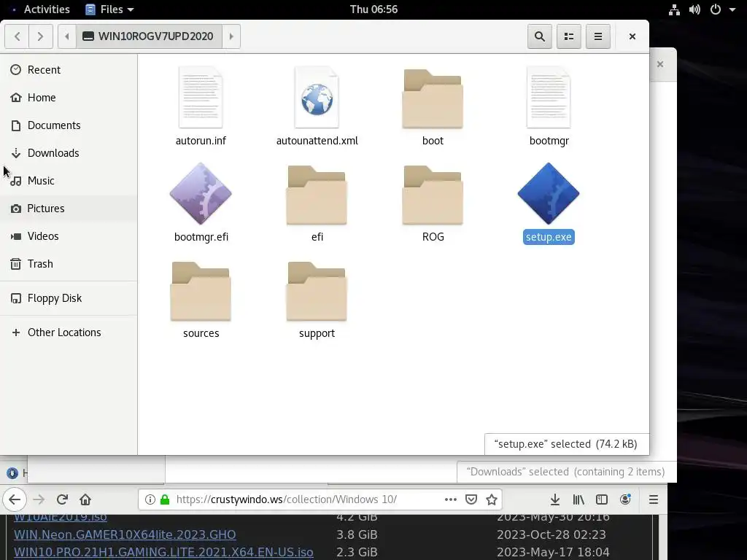
Task: Open Firefox main hamburger menu
Action: (x=654, y=499)
